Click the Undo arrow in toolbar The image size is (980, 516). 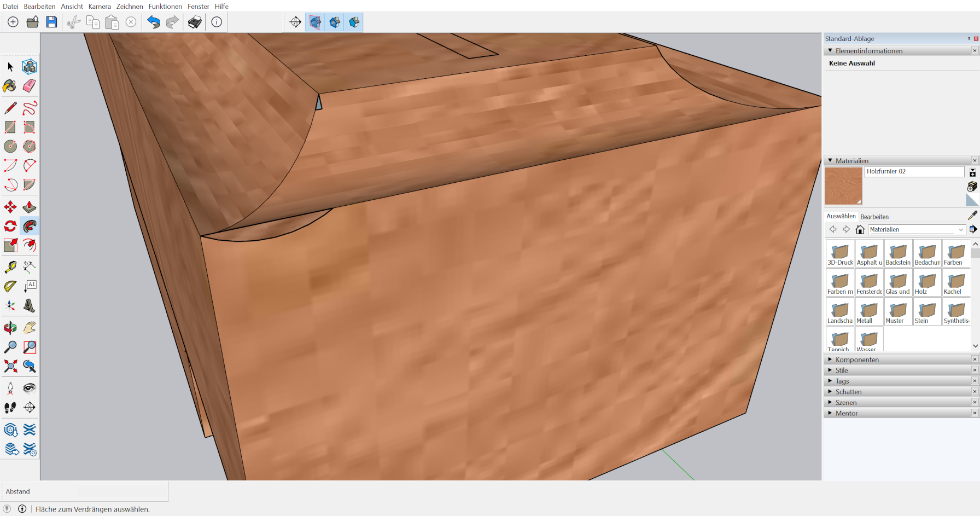coord(154,22)
